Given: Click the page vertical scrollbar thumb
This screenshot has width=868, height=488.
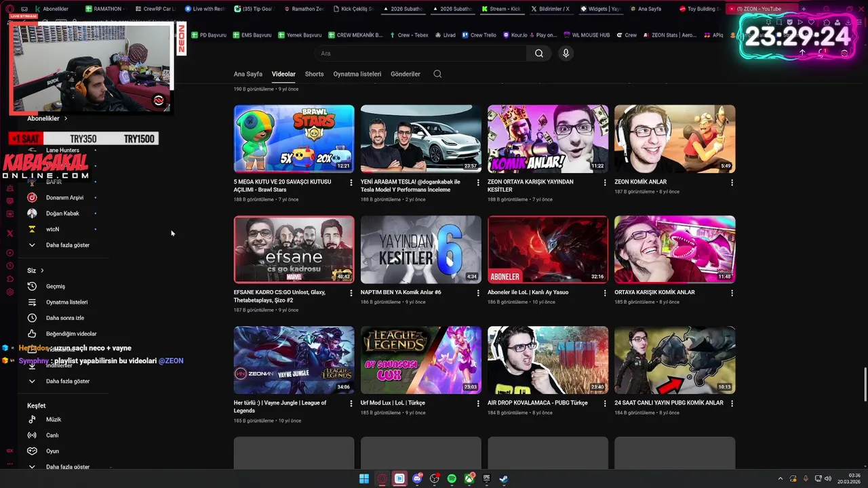Looking at the screenshot, I should point(864,384).
